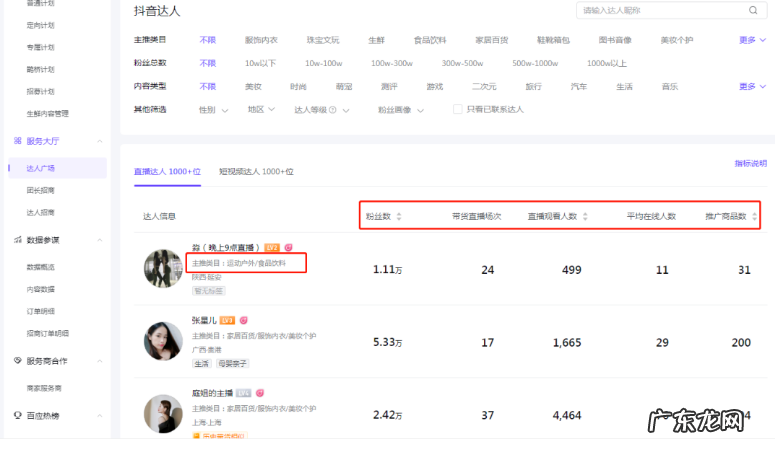Filter category by 食品饮料
This screenshot has width=782, height=450.
click(x=430, y=40)
